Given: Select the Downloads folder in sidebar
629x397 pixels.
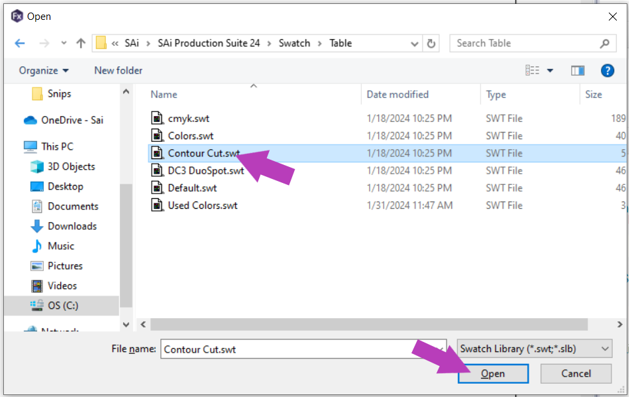Looking at the screenshot, I should [72, 226].
